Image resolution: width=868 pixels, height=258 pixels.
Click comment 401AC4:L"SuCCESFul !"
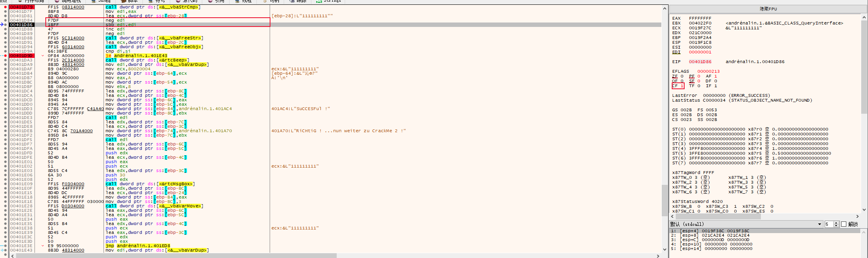pyautogui.click(x=301, y=109)
